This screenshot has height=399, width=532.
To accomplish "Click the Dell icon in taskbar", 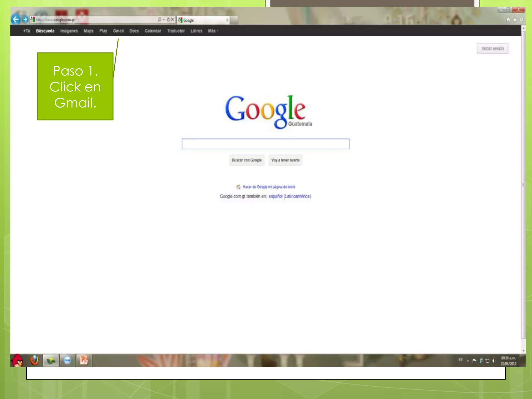I will [x=67, y=361].
